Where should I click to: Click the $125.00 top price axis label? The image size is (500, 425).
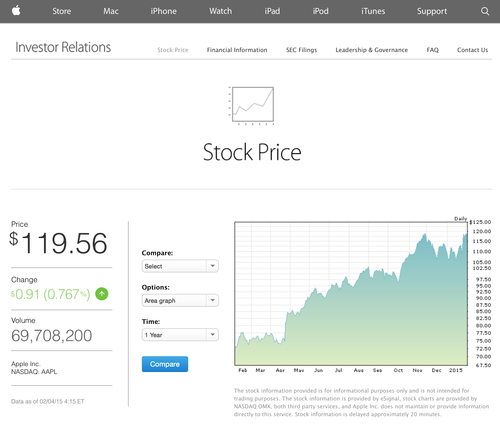[x=480, y=222]
